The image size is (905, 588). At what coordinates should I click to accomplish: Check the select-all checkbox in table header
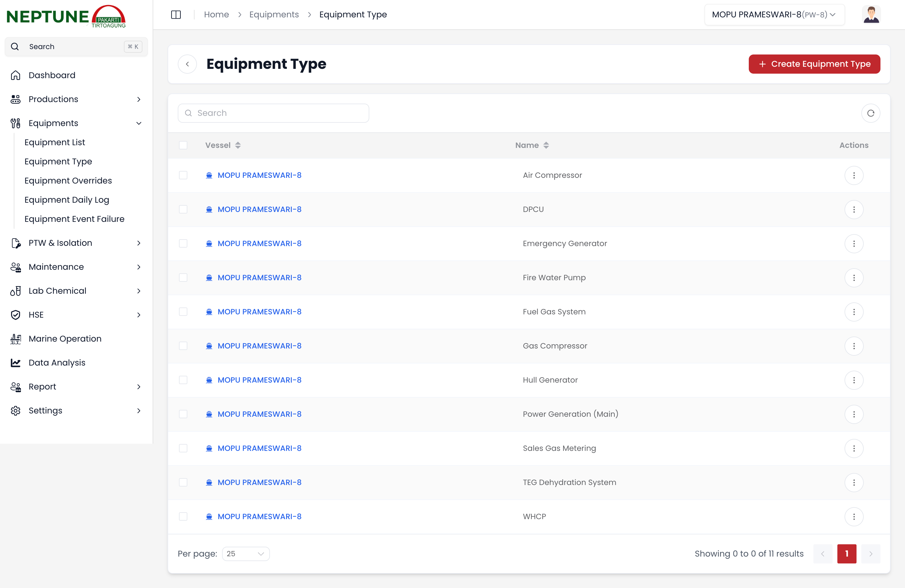[x=183, y=145]
